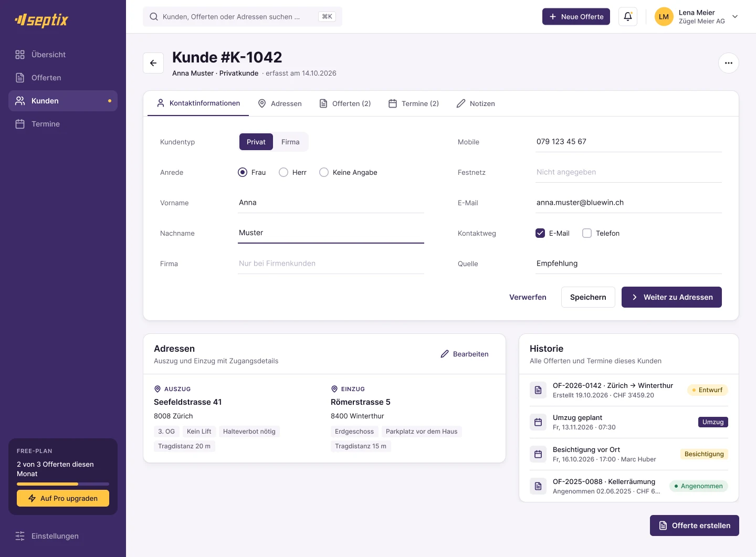Click Auf Pro upgraden

point(63,498)
